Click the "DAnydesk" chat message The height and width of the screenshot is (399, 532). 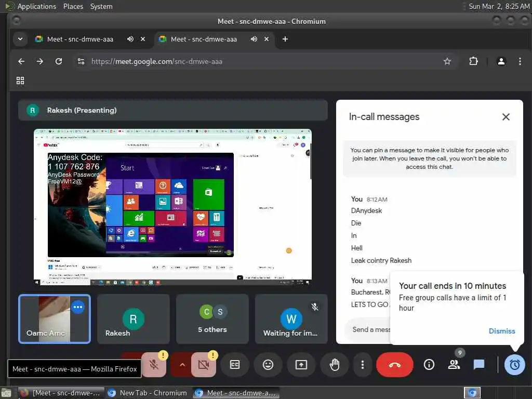pos(366,211)
